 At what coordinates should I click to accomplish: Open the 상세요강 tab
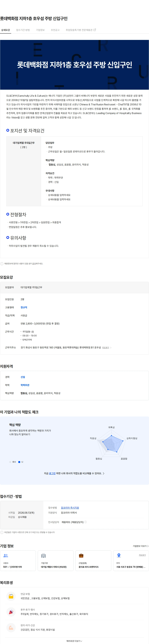[5, 30]
